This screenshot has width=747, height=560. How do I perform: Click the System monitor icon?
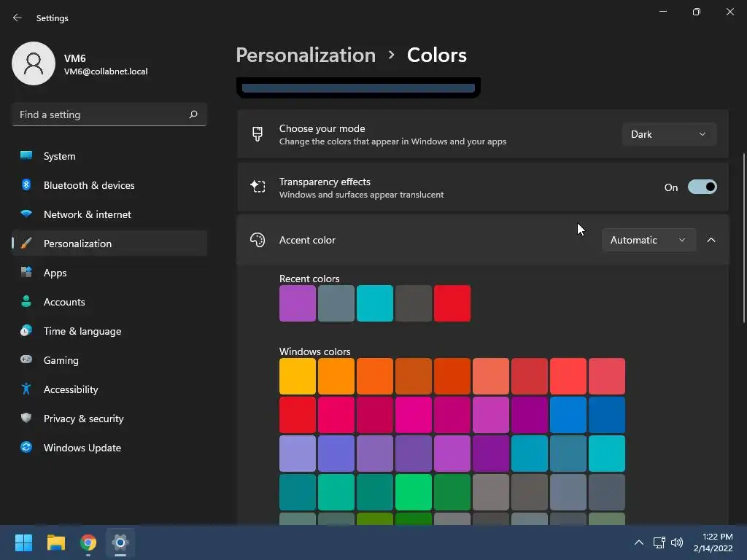(x=26, y=156)
